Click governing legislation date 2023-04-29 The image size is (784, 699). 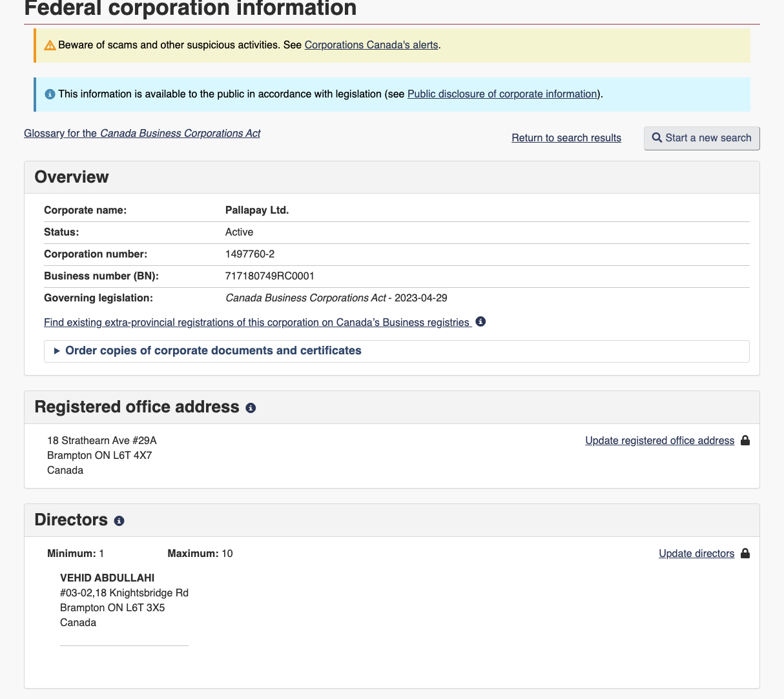(421, 298)
